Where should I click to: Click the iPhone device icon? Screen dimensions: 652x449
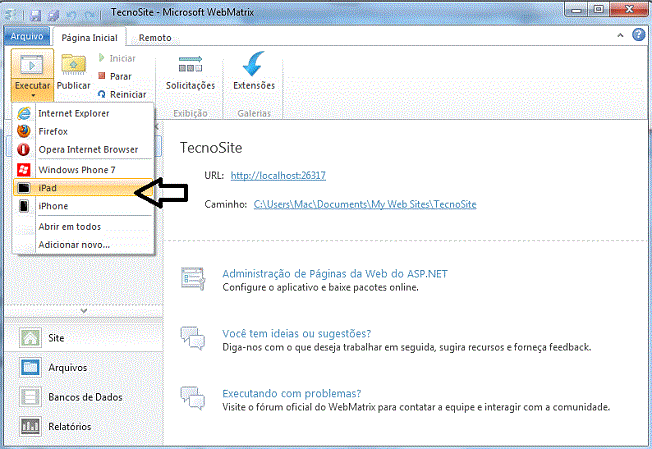coord(24,206)
